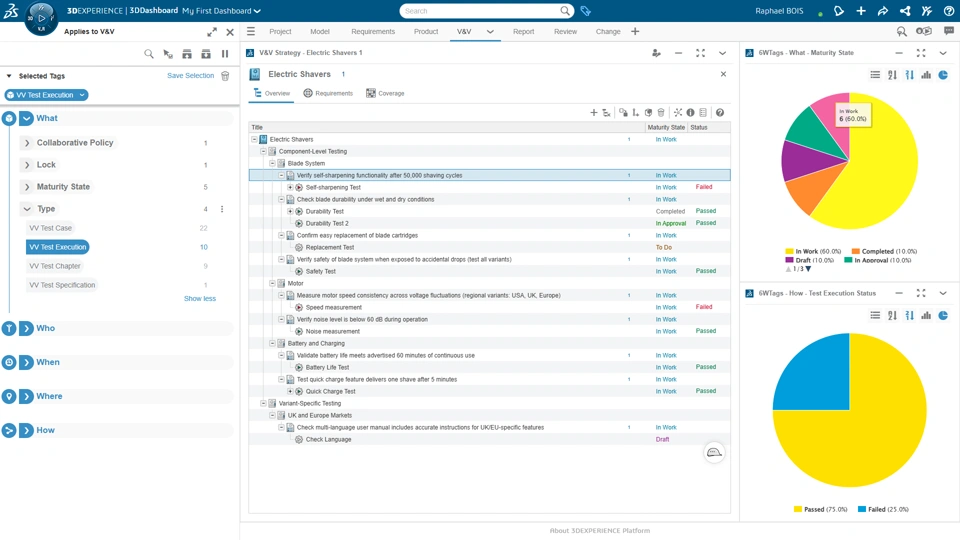The image size is (960, 540).
Task: Open the Coverage tab in Electric Shavers
Action: [x=385, y=93]
